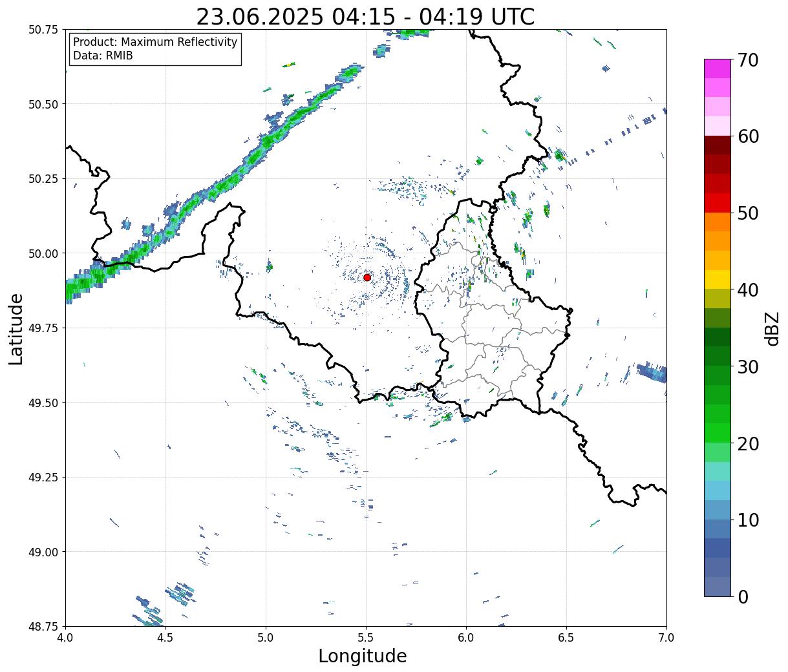Click the latitude tick label "49.75"
Image resolution: width=788 pixels, height=672 pixels.
pyautogui.click(x=43, y=328)
